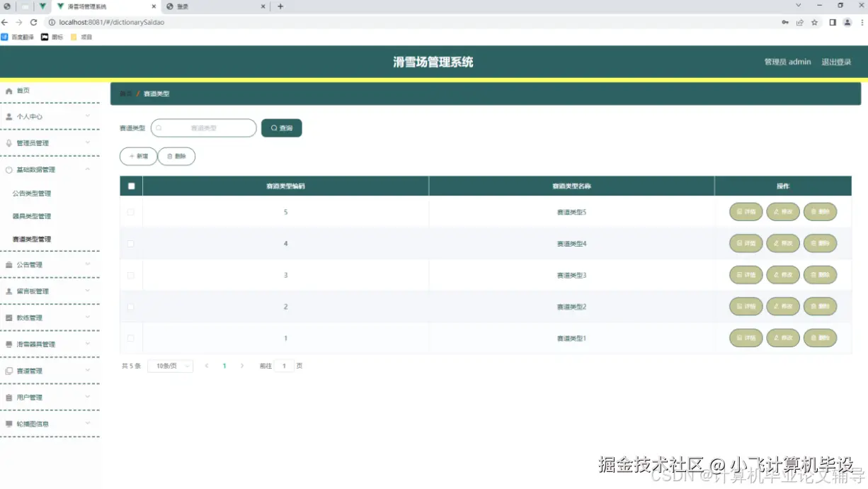Viewport: 868px width, 489px height.
Task: Click the home icon beside 首页
Action: point(8,91)
